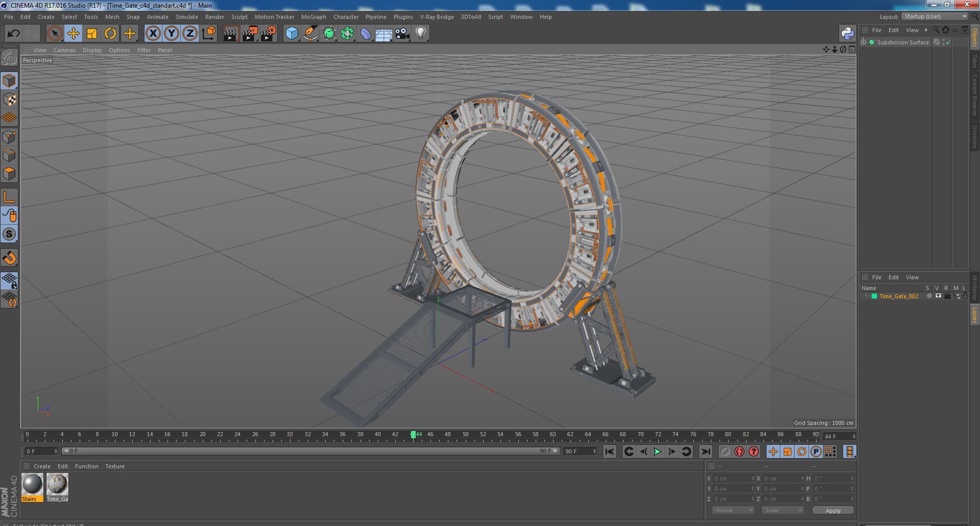980x526 pixels.
Task: Open the File menu
Action: click(9, 17)
